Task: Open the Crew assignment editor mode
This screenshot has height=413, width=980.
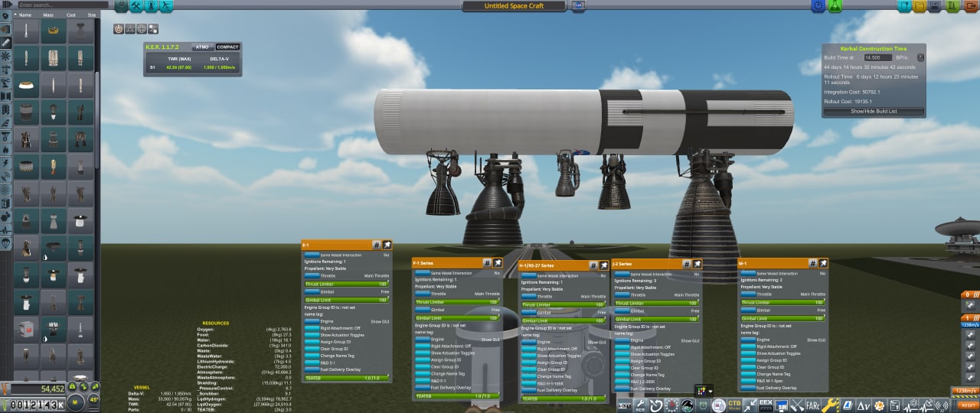Action: click(151, 6)
